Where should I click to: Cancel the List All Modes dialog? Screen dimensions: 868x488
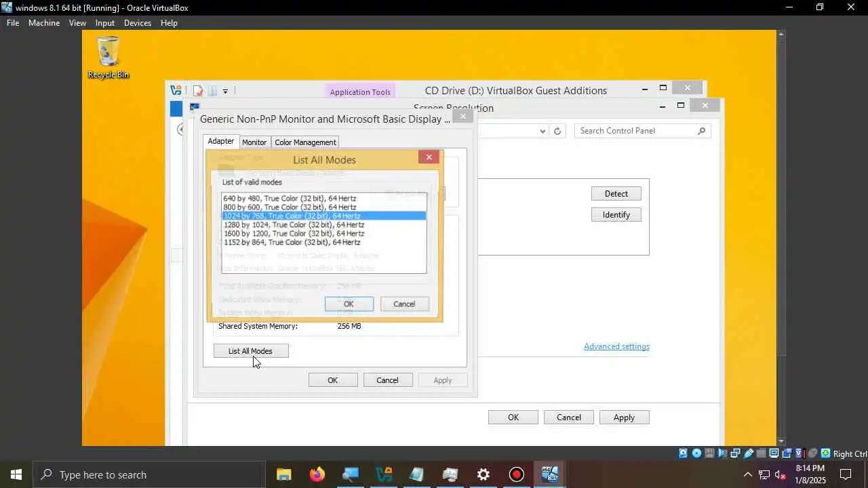pyautogui.click(x=404, y=304)
